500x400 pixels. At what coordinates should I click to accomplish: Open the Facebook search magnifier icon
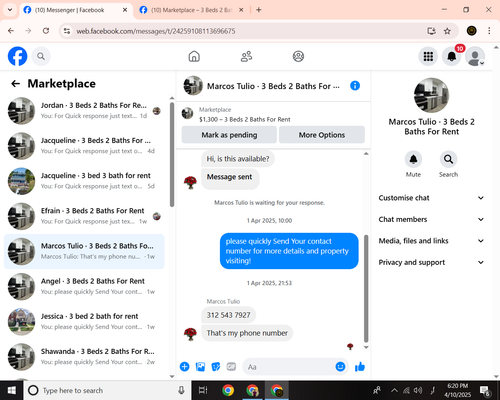(x=41, y=56)
